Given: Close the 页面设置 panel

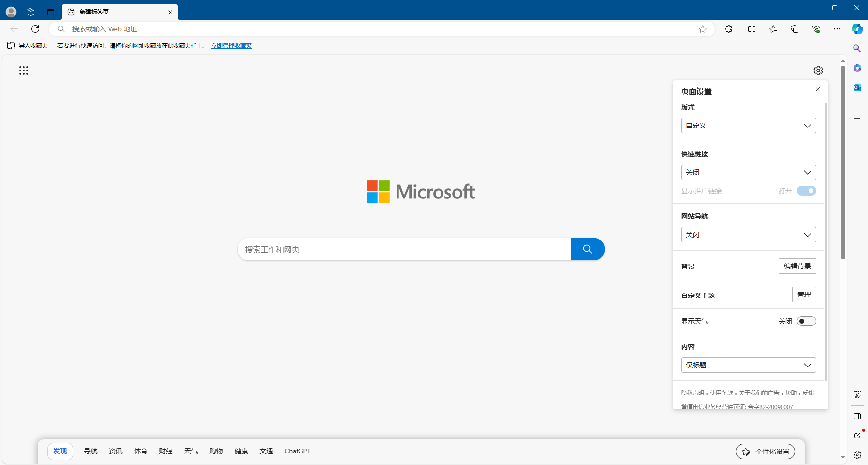Looking at the screenshot, I should tap(818, 89).
